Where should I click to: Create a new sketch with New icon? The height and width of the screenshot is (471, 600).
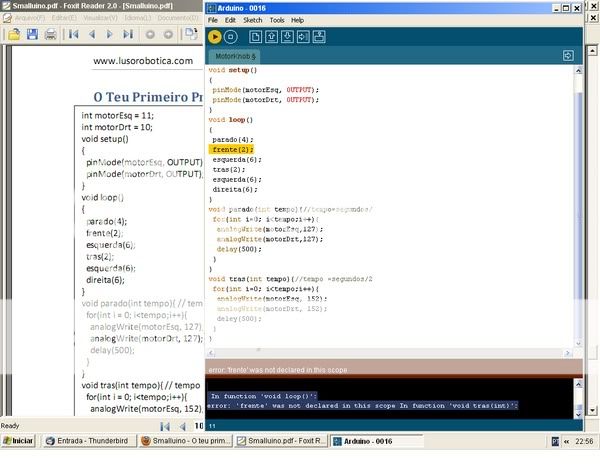tap(256, 37)
